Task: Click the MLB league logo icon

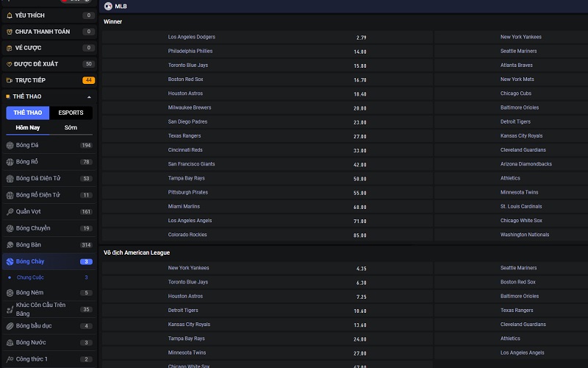Action: tap(109, 6)
